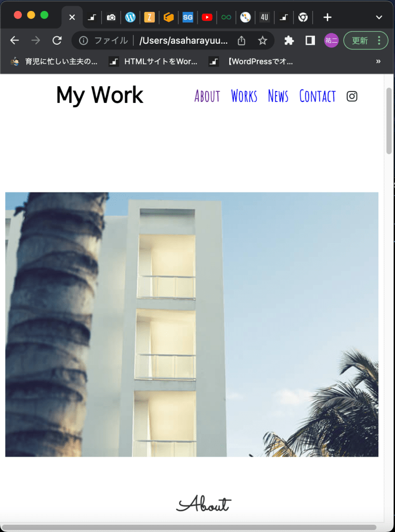Open the Instagram icon in site header
Screen dimensions: 395x532
tap(352, 96)
